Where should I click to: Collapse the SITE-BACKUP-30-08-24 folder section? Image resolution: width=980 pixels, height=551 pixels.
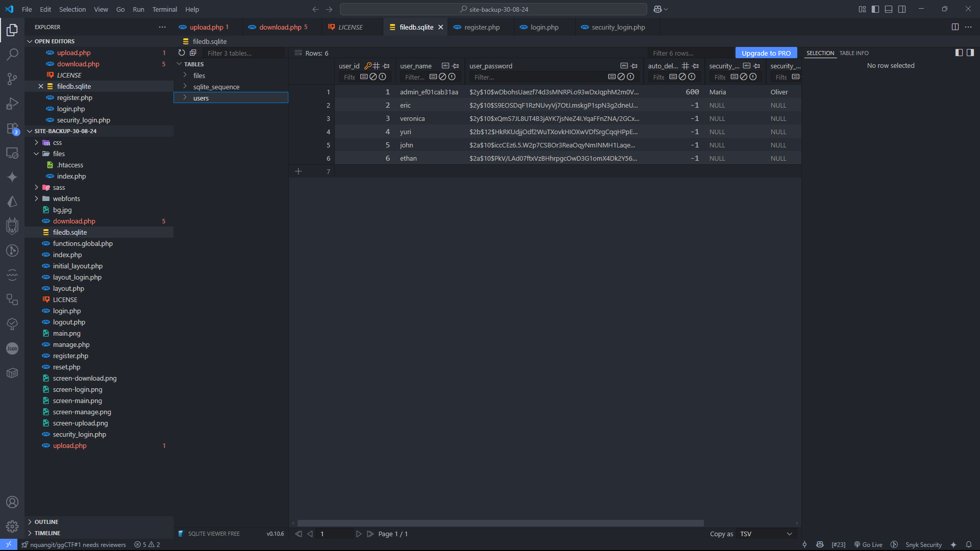30,131
